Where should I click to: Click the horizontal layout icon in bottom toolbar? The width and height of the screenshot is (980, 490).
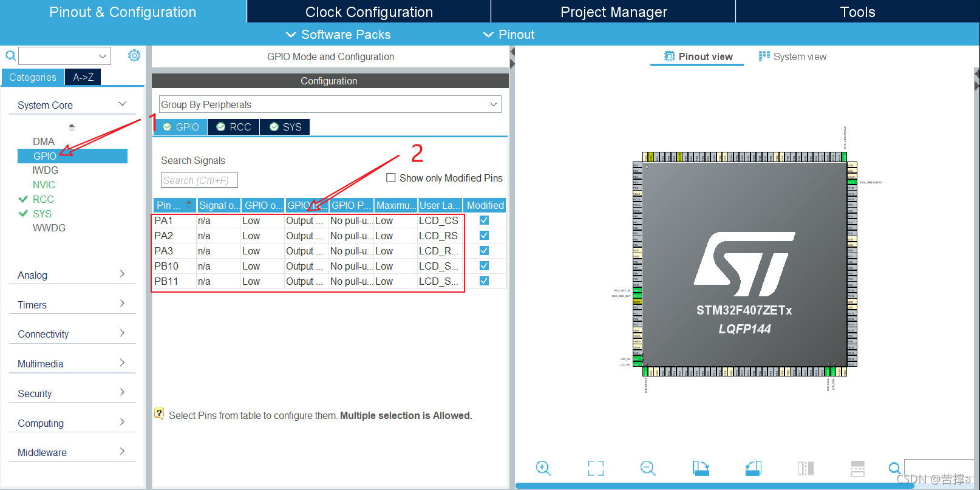click(858, 468)
